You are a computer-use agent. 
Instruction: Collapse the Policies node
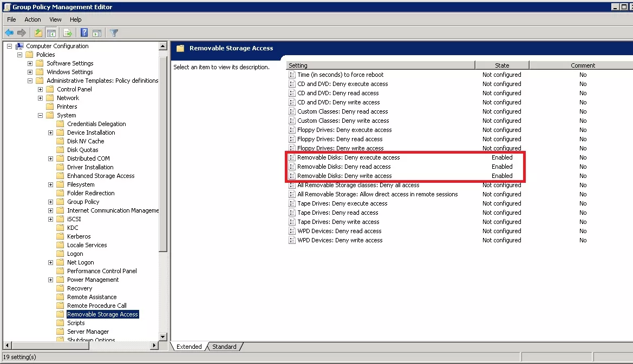point(20,55)
